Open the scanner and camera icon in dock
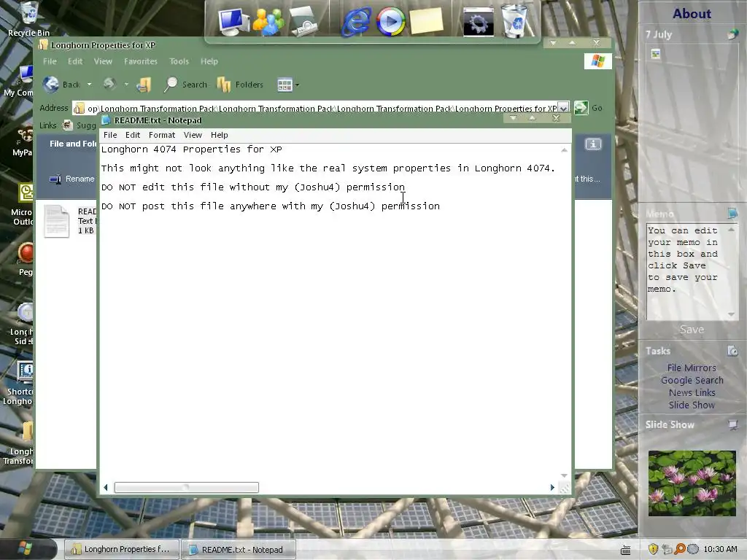 pos(303,21)
